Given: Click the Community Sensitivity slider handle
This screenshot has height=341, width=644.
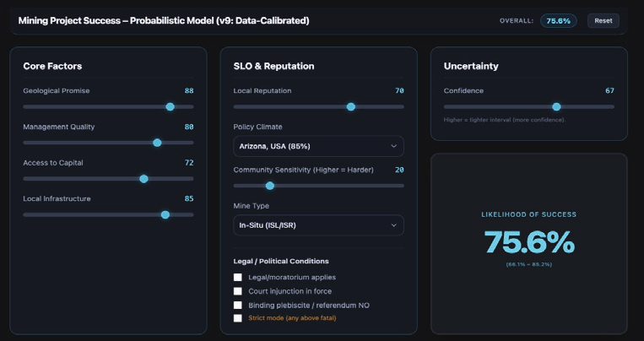Looking at the screenshot, I should [270, 186].
